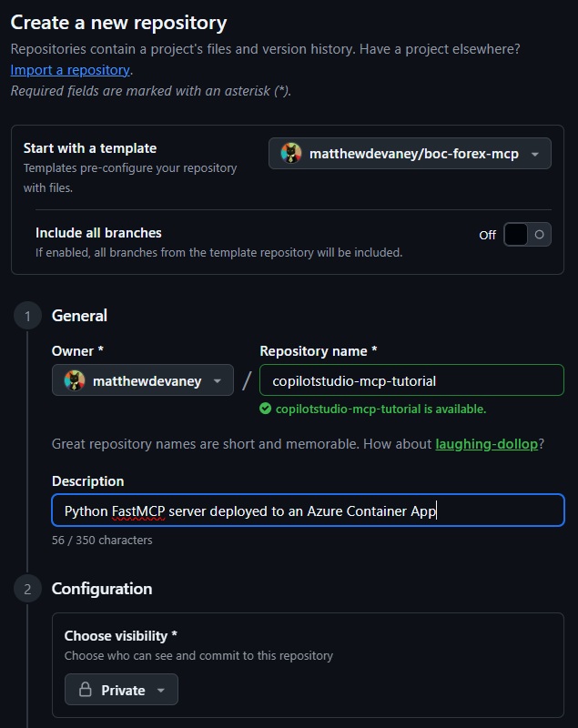Image resolution: width=578 pixels, height=728 pixels.
Task: Click the Create a new repository heading
Action: coord(118,23)
